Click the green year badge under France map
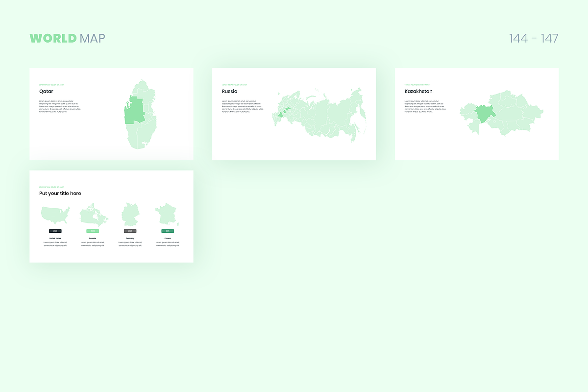 tap(168, 231)
